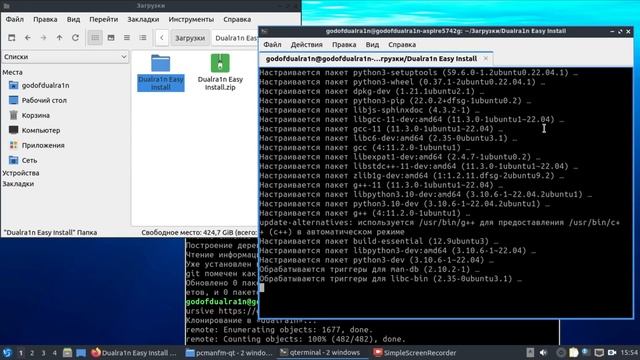The height and width of the screenshot is (360, 640).
Task: Click the Dualra1n Easy Install breadcrumb
Action: 236,38
